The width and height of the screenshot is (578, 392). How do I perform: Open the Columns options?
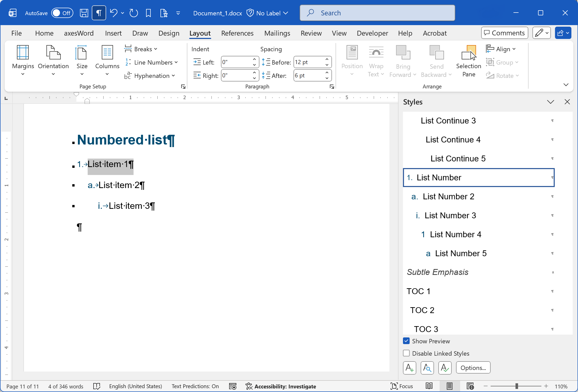[107, 60]
